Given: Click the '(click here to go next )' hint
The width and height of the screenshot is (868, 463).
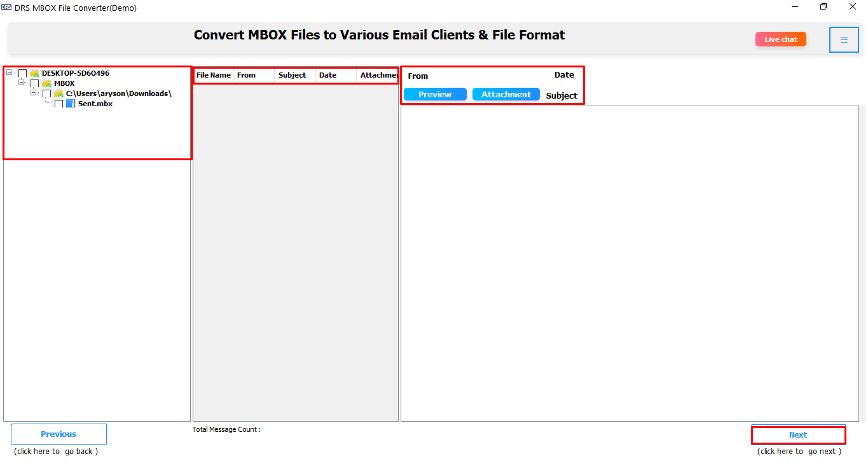Looking at the screenshot, I should click(x=799, y=452).
